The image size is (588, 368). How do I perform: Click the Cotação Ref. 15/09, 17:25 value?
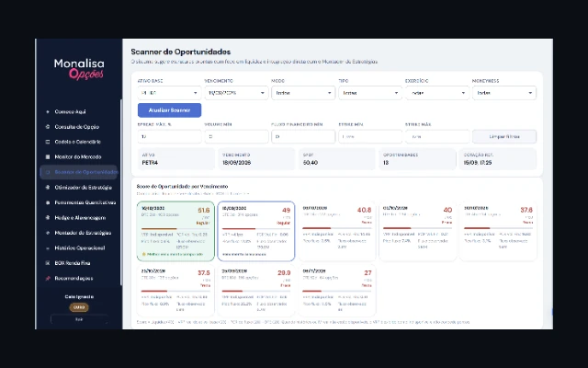478,163
